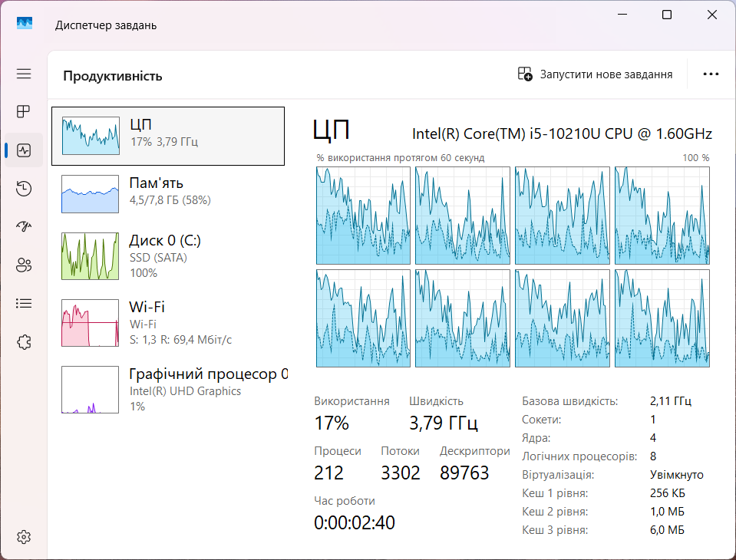Select the Диск 0 (C:) item
The width and height of the screenshot is (736, 560).
(x=168, y=256)
